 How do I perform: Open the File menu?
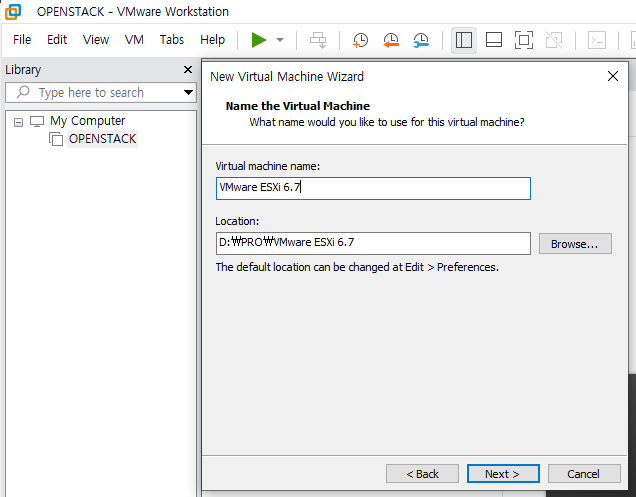[x=22, y=40]
